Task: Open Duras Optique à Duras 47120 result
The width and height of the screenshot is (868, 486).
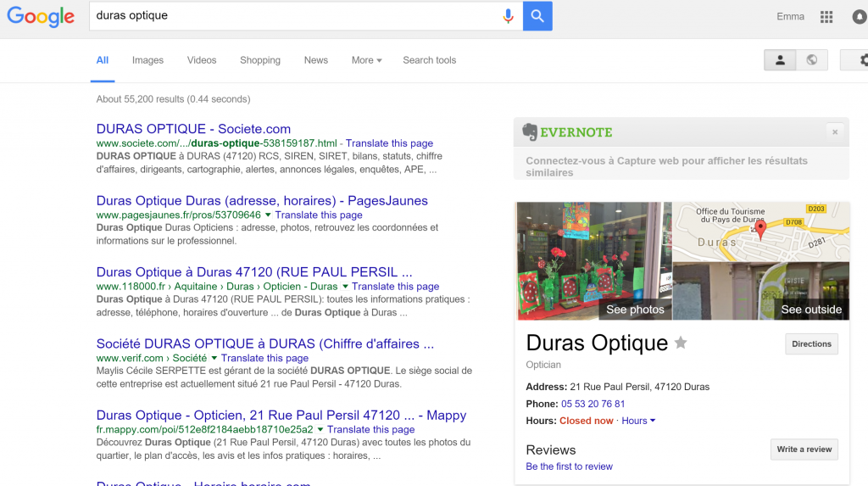Action: [x=254, y=272]
